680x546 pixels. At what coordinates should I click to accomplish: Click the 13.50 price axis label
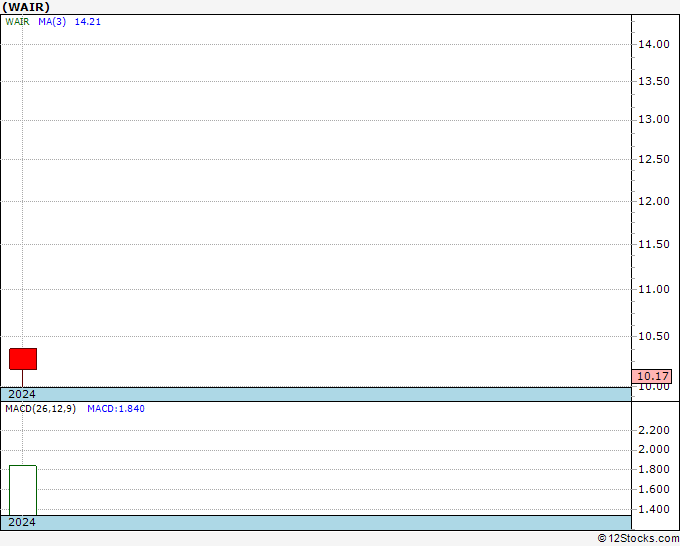point(654,81)
